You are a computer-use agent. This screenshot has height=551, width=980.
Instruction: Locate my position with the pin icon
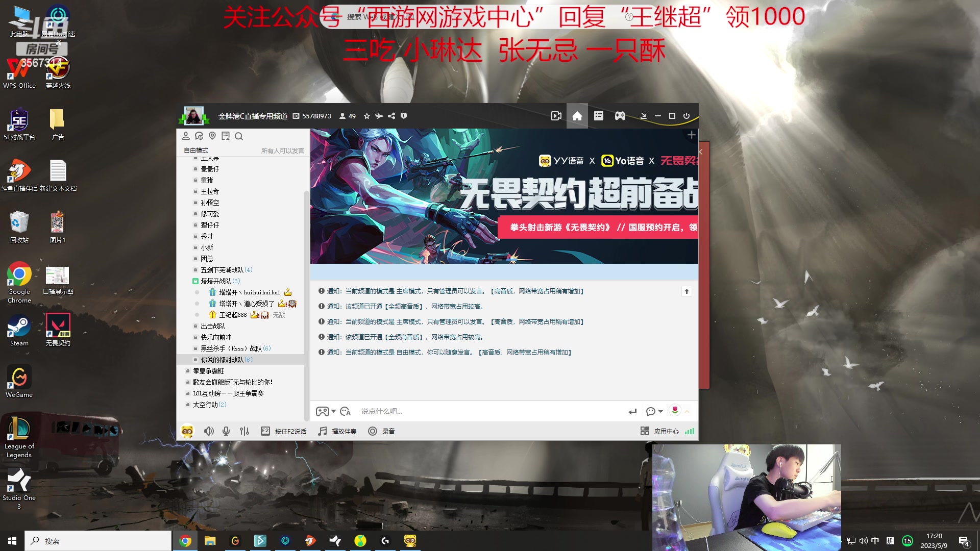212,136
